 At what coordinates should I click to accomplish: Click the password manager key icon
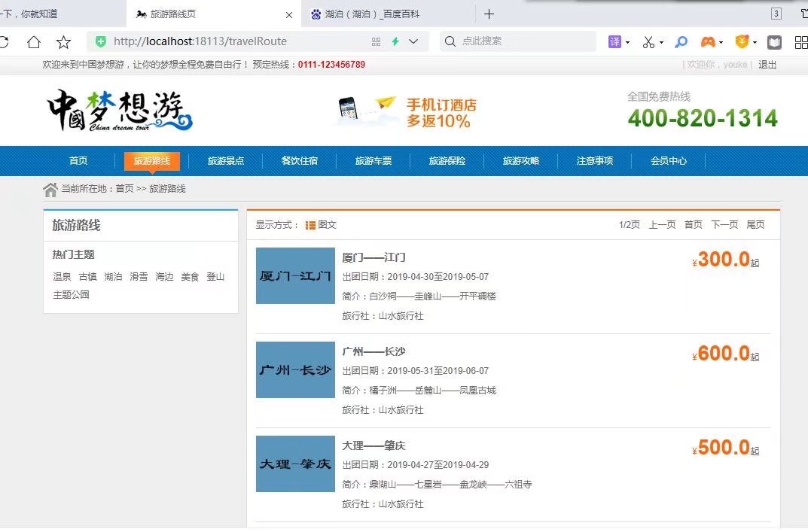pos(680,41)
